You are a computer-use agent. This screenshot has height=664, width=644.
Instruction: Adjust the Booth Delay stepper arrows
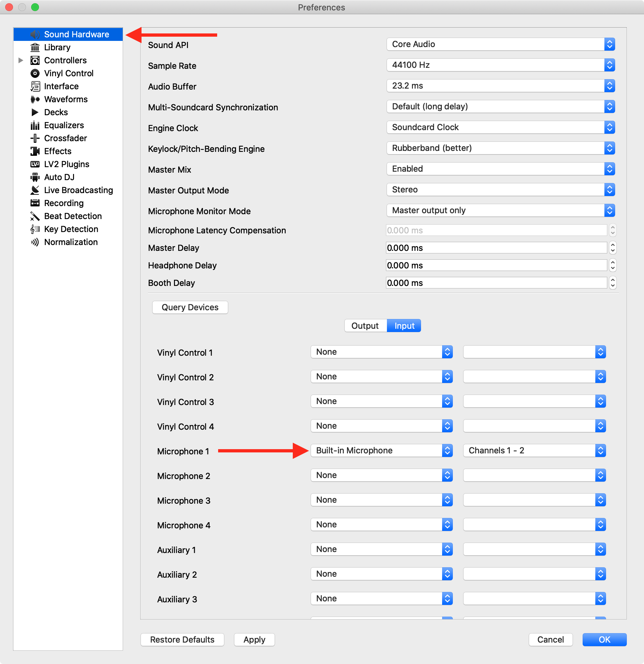point(613,283)
